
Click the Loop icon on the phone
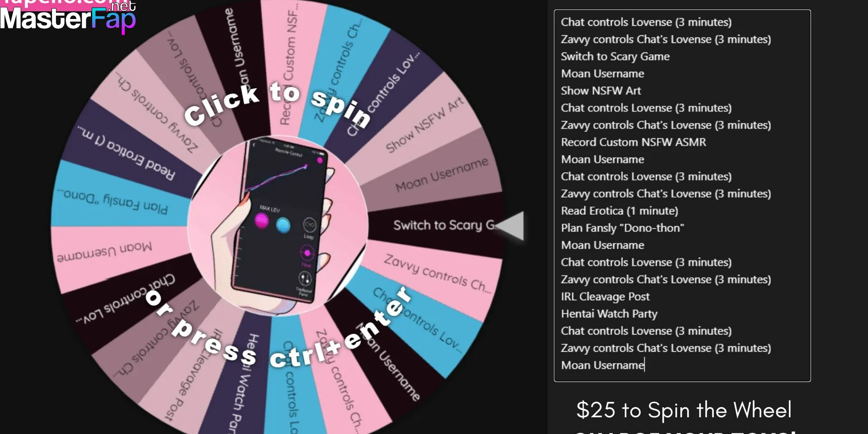click(309, 224)
